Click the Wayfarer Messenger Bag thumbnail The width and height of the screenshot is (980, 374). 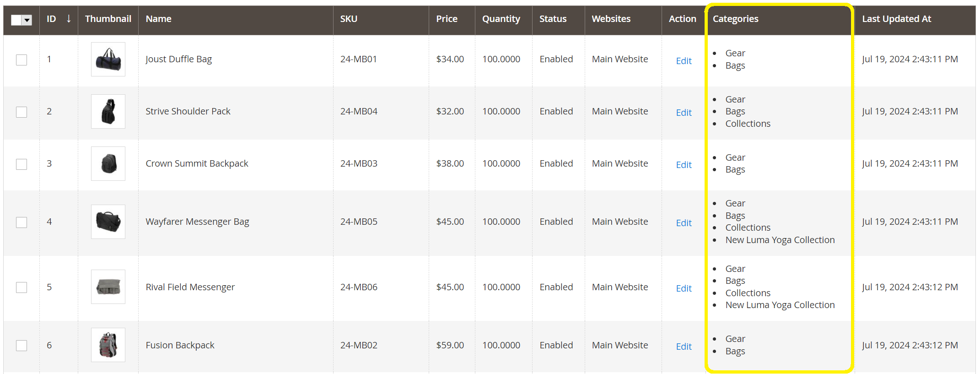[108, 222]
